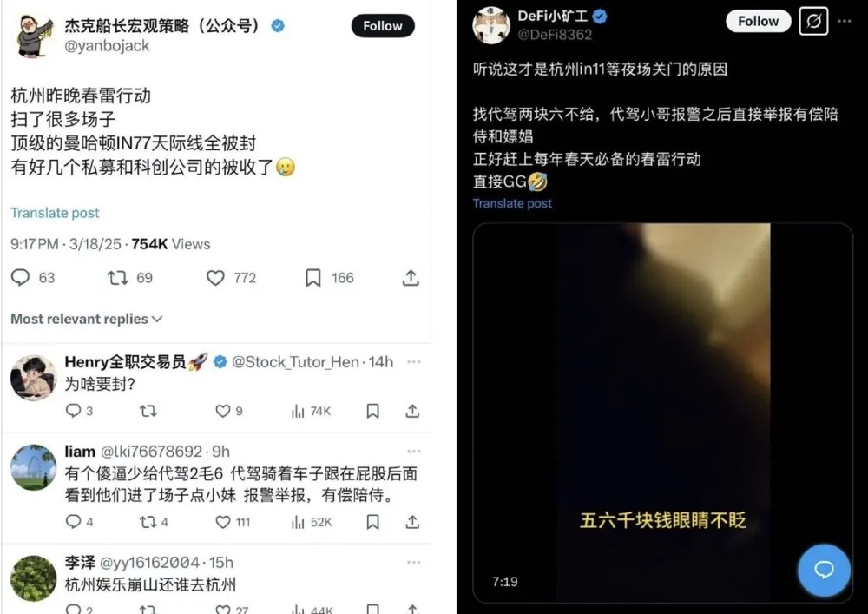The image size is (868, 614).
Task: View analytics for liam's reply with 52K views
Action: coord(298,522)
